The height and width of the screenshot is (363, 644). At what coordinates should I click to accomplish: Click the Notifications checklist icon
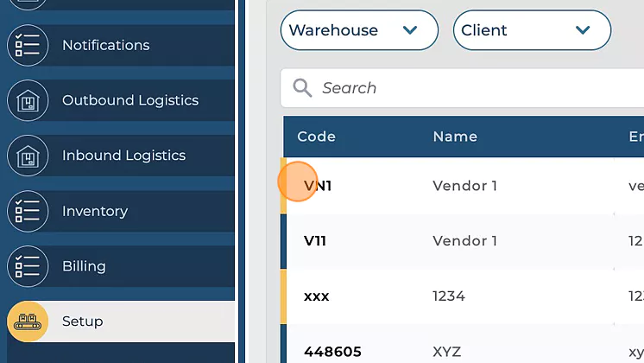click(28, 45)
